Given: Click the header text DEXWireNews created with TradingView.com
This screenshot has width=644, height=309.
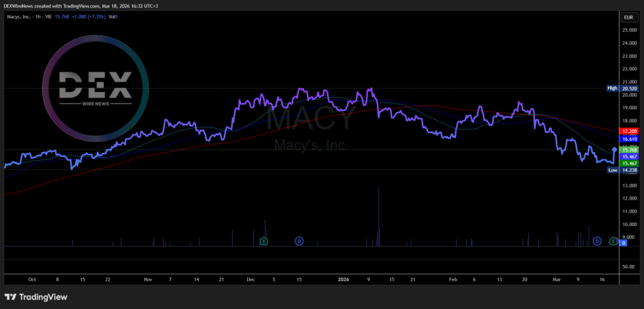Looking at the screenshot, I should (x=53, y=6).
